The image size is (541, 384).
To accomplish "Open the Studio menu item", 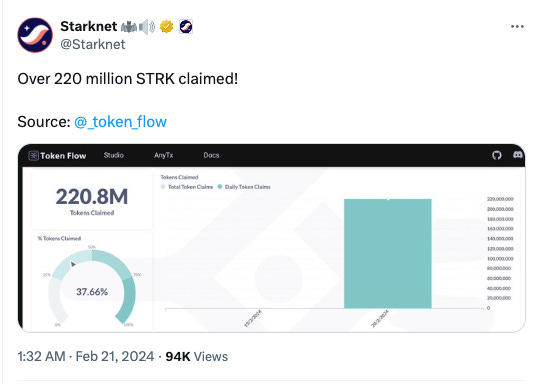I will pyautogui.click(x=114, y=155).
